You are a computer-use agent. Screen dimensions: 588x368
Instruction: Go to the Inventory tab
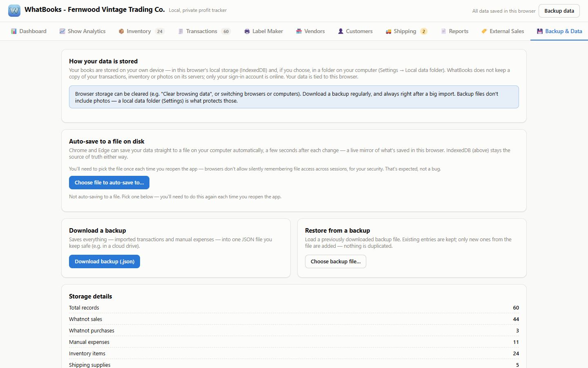point(142,31)
